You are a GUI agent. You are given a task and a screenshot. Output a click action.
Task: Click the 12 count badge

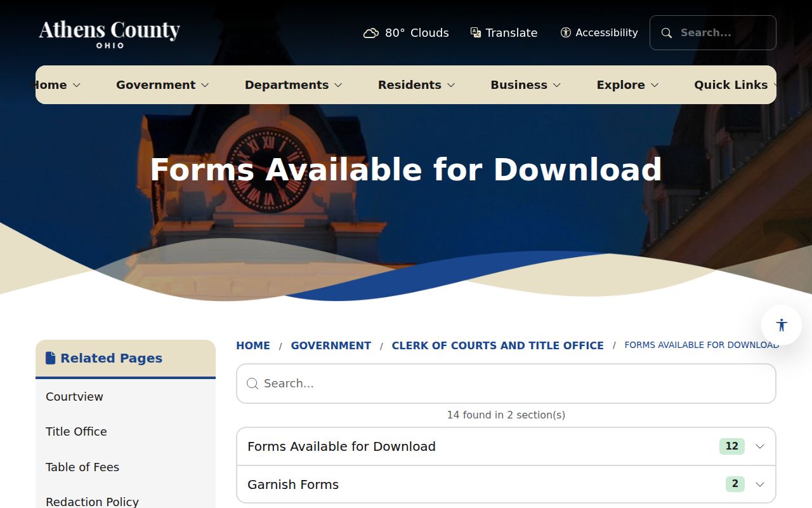(732, 446)
